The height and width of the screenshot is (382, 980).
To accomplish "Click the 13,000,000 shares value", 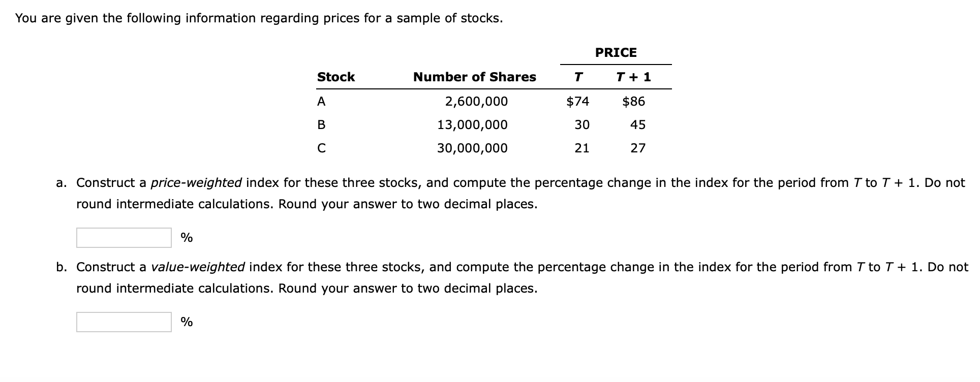I will (x=473, y=124).
